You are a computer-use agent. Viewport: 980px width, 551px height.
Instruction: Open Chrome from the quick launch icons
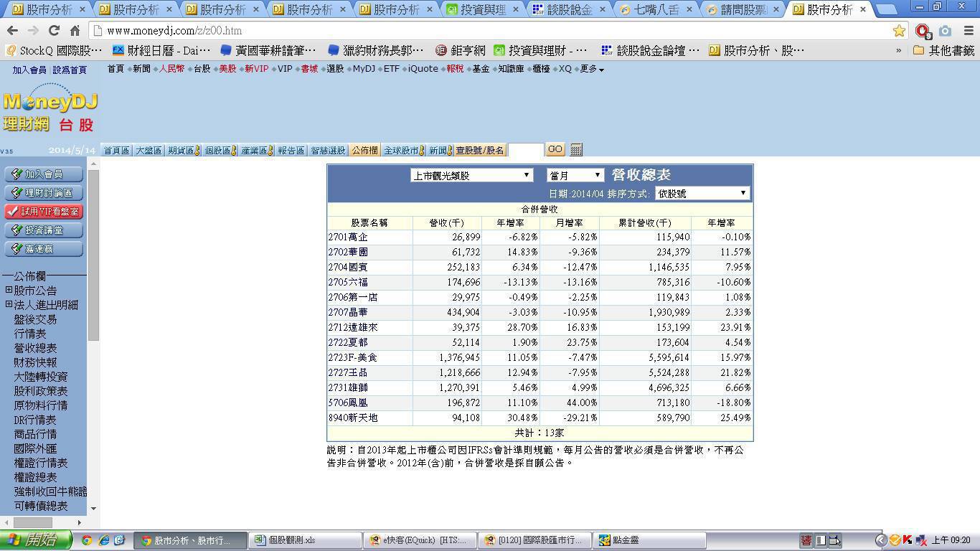pos(86,540)
